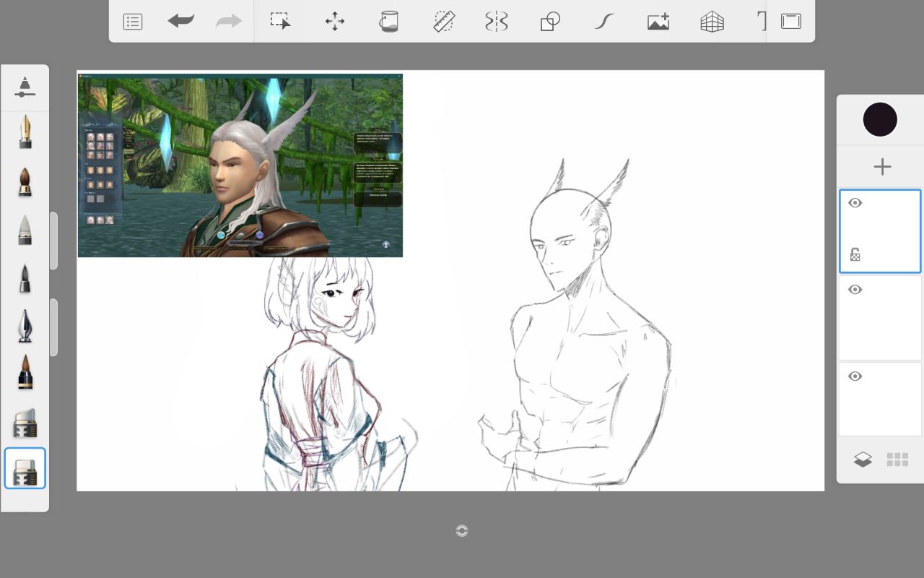924x578 pixels.
Task: Import an image with the add-image icon
Action: coord(658,22)
